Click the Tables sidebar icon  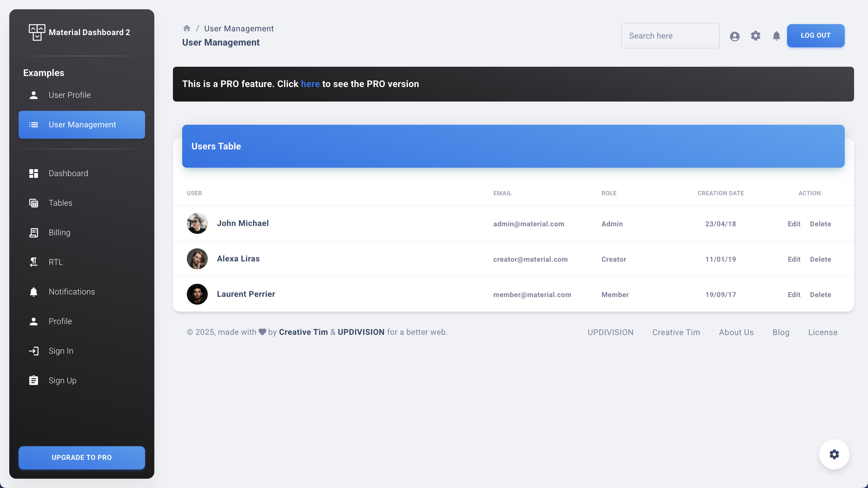point(34,203)
